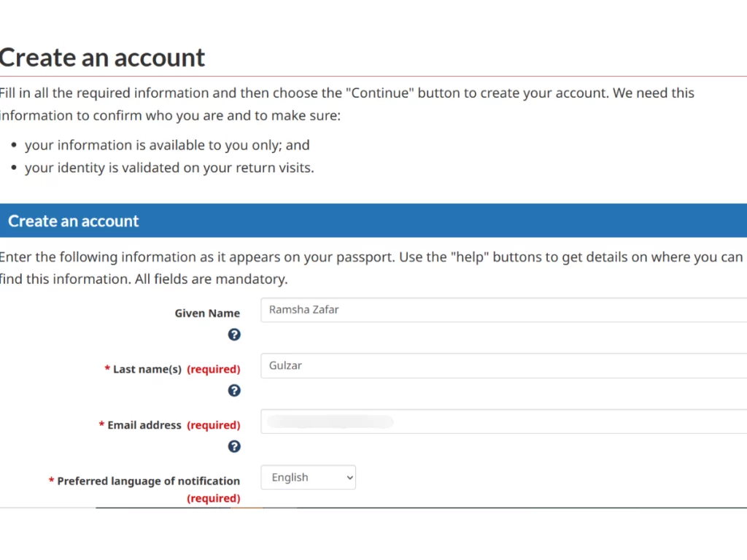The height and width of the screenshot is (560, 747).
Task: Open the Preferred language of notification dropdown
Action: [x=307, y=477]
